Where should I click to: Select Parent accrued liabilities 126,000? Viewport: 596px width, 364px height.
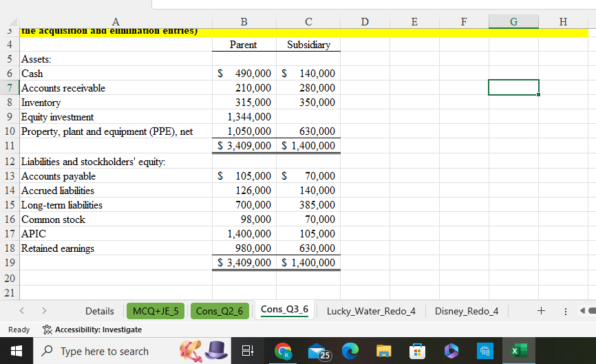[x=244, y=191]
